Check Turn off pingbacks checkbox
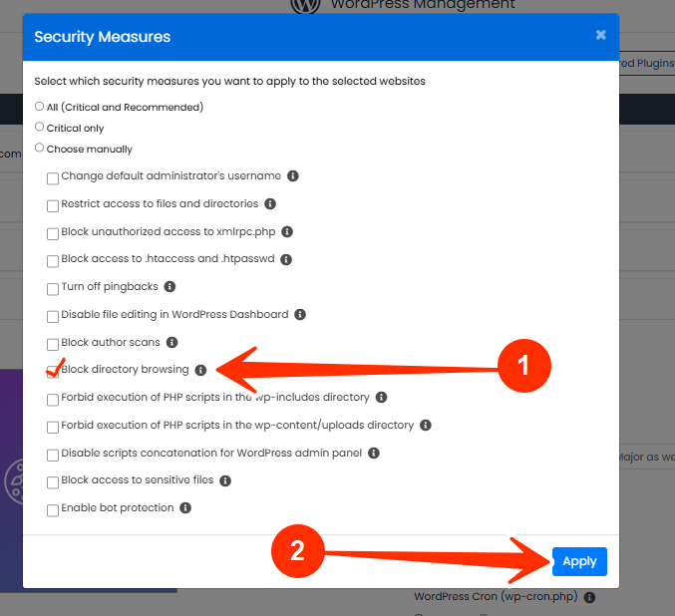 tap(53, 289)
